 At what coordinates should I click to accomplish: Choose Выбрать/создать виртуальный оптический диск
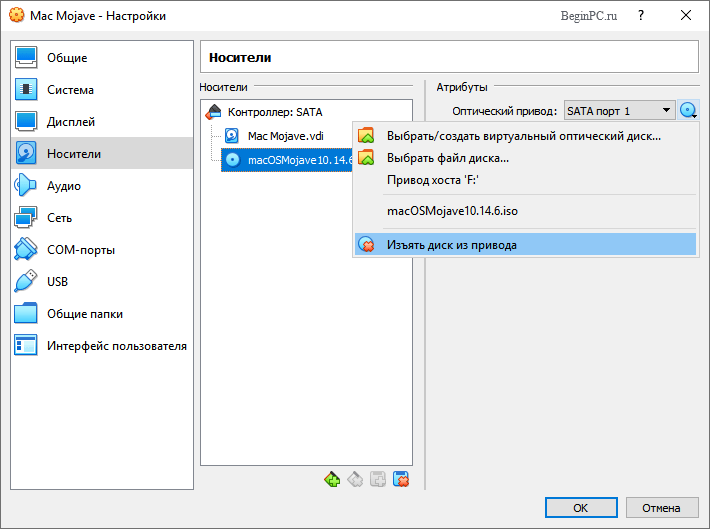pos(525,136)
